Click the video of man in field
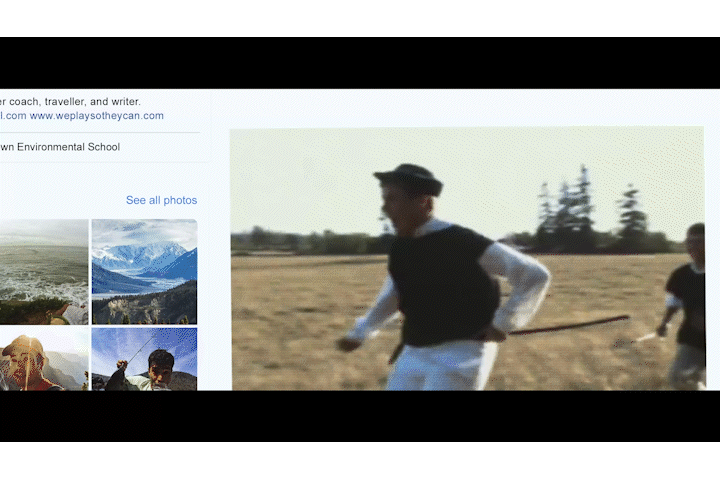This screenshot has width=720, height=480. [467, 259]
